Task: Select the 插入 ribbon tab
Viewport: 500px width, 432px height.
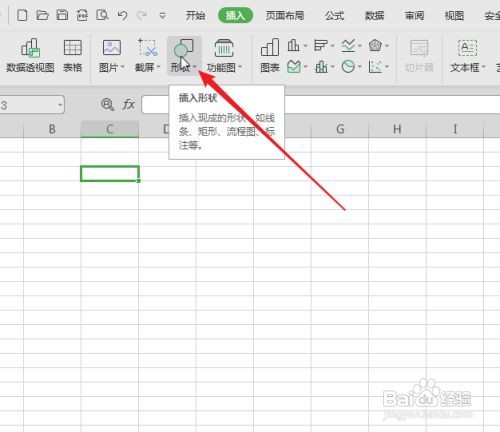Action: pos(235,16)
